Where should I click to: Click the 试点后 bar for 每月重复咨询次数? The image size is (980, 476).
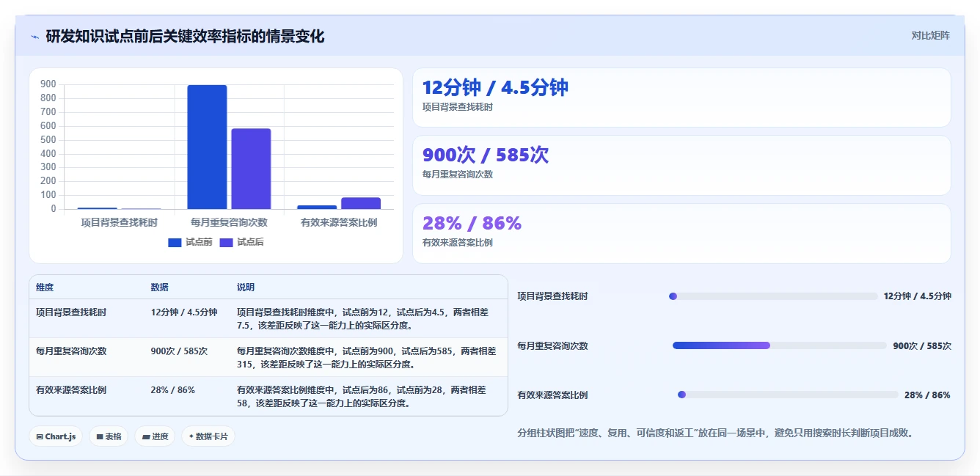(251, 169)
